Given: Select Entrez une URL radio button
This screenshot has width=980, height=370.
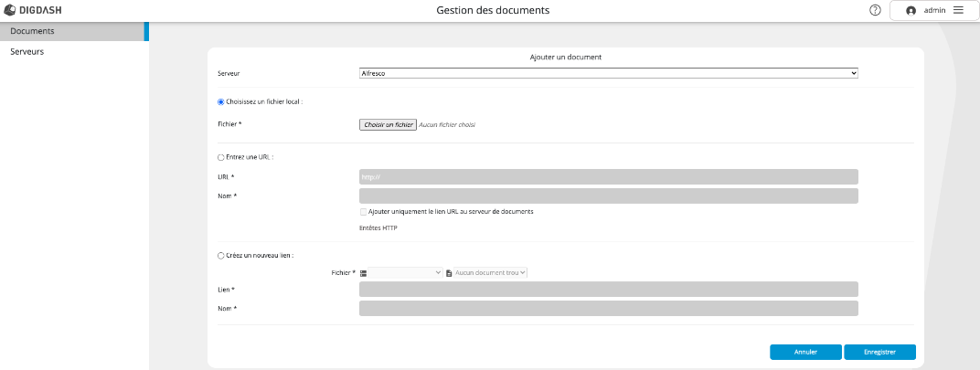Looking at the screenshot, I should [x=220, y=157].
